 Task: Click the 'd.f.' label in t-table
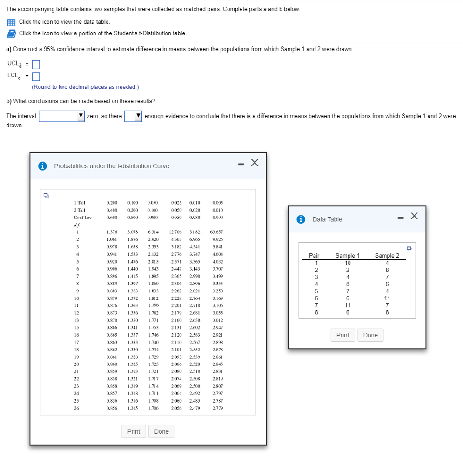77,225
